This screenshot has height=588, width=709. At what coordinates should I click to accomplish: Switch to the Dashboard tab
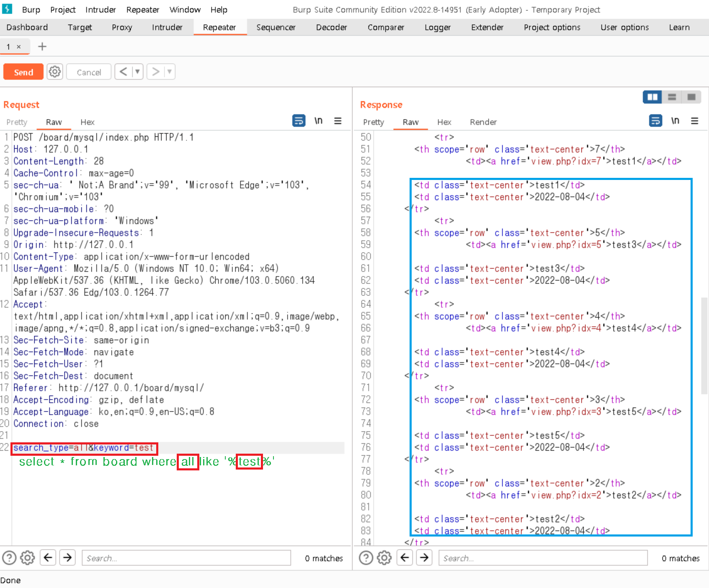(27, 27)
